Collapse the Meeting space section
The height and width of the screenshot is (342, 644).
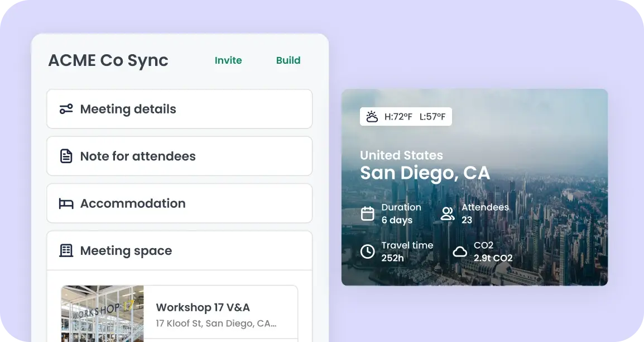180,251
